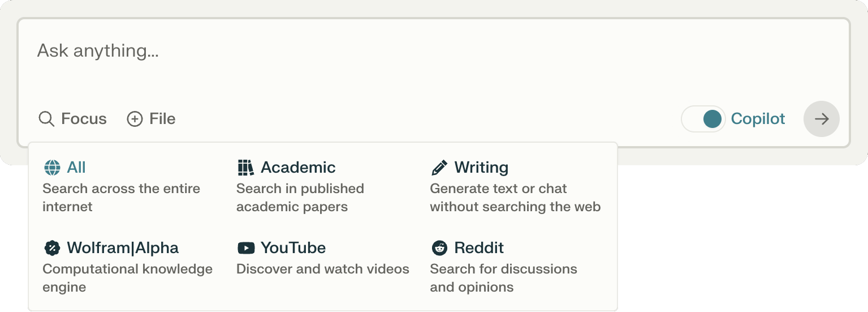Submit query with the arrow button
The width and height of the screenshot is (868, 312).
click(822, 119)
